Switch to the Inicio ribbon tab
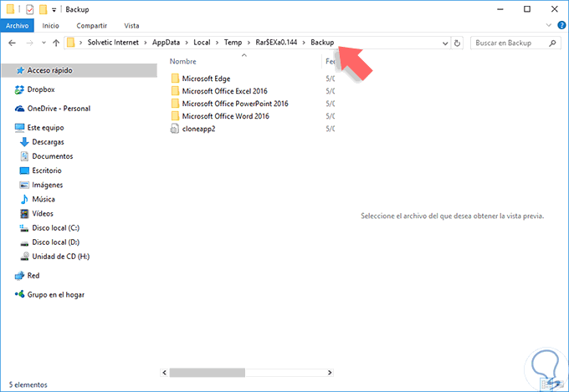Screen dimensions: 569x392 click(50, 25)
